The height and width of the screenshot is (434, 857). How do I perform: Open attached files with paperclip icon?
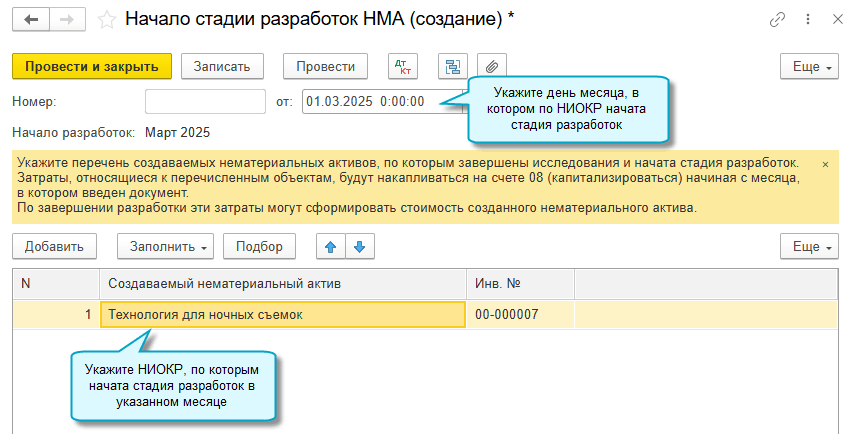(x=492, y=67)
